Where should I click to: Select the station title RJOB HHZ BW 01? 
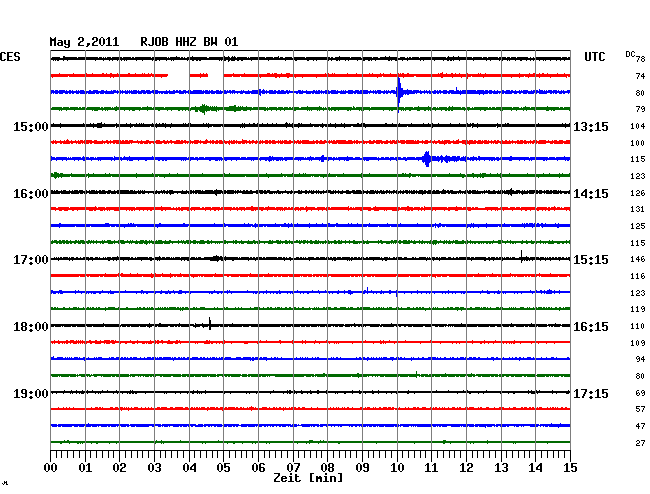(x=189, y=42)
